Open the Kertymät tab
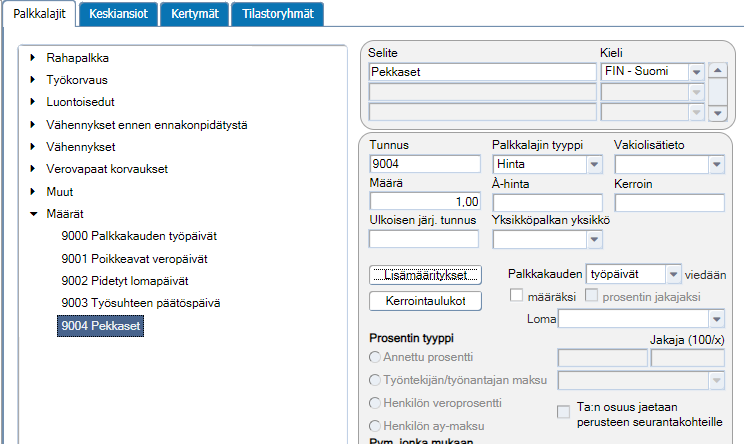 pyautogui.click(x=195, y=14)
